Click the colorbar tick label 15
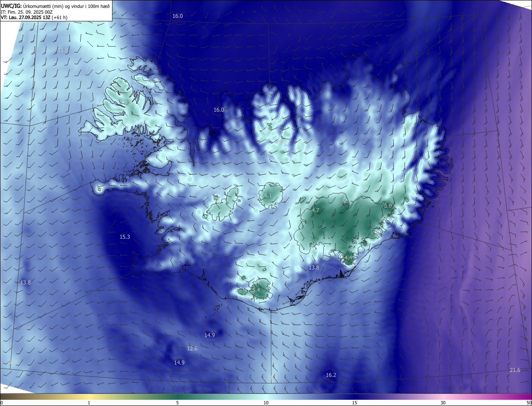This screenshot has width=532, height=406. point(355,403)
